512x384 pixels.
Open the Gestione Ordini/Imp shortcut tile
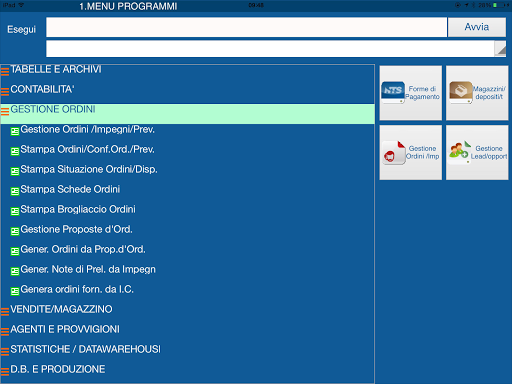(411, 153)
